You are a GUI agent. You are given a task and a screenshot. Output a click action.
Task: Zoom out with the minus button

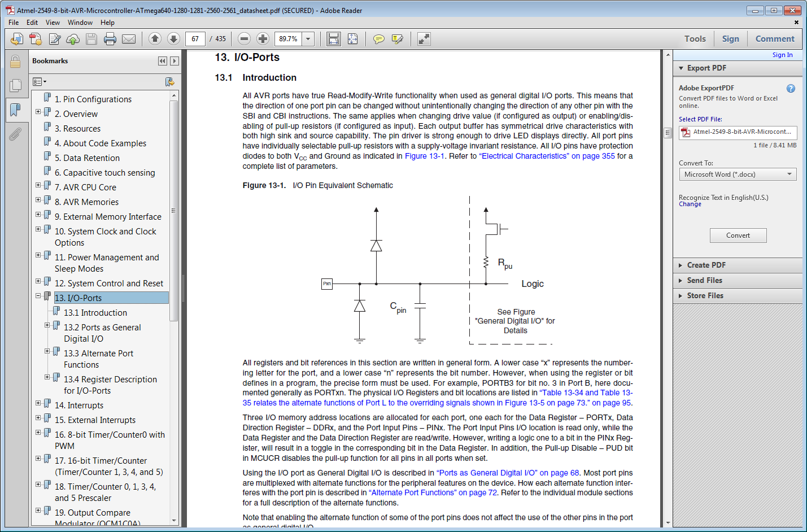tap(244, 38)
